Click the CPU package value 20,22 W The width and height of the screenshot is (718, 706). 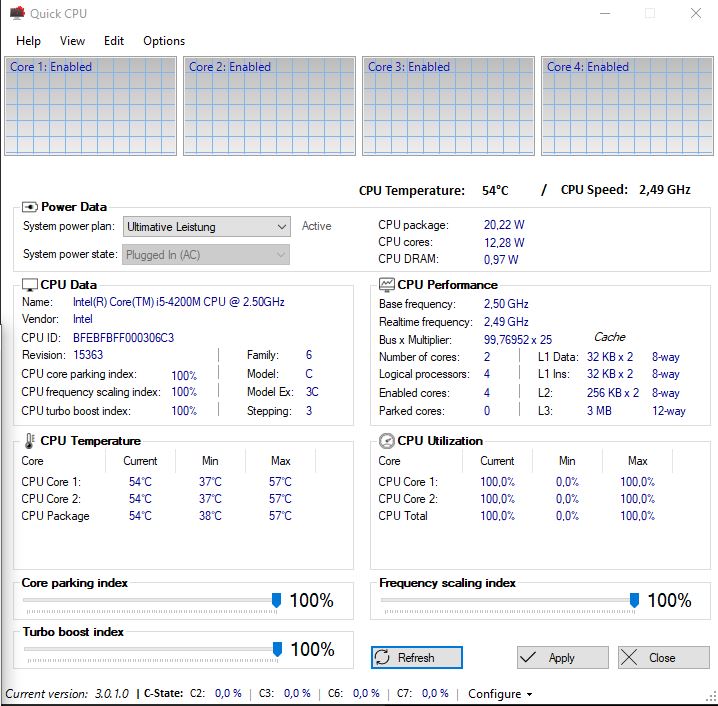tap(504, 225)
